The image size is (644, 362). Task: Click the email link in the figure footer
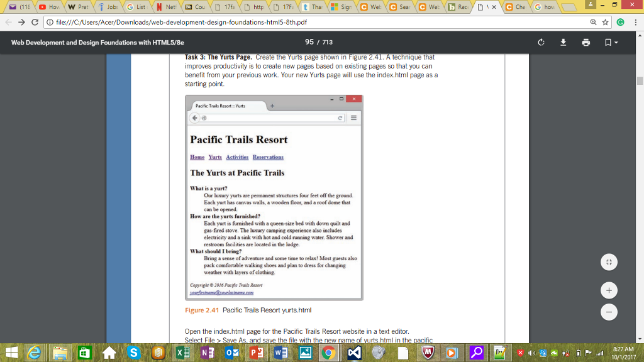pyautogui.click(x=221, y=293)
